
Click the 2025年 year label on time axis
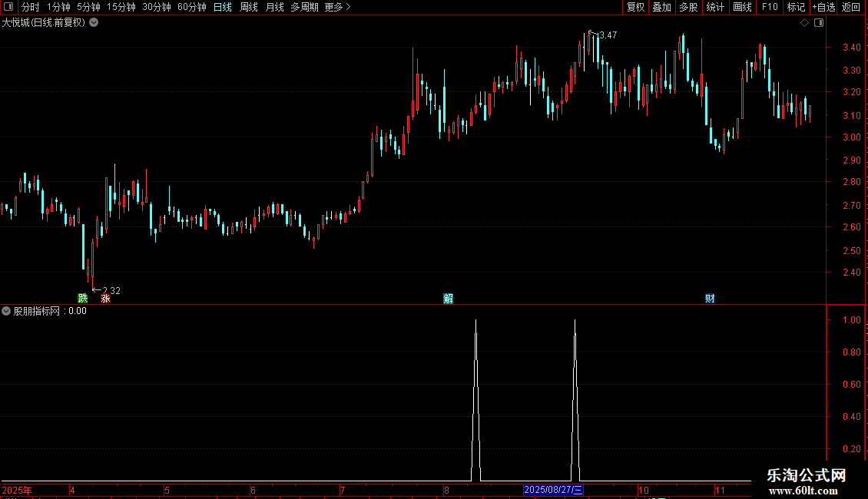(17, 490)
